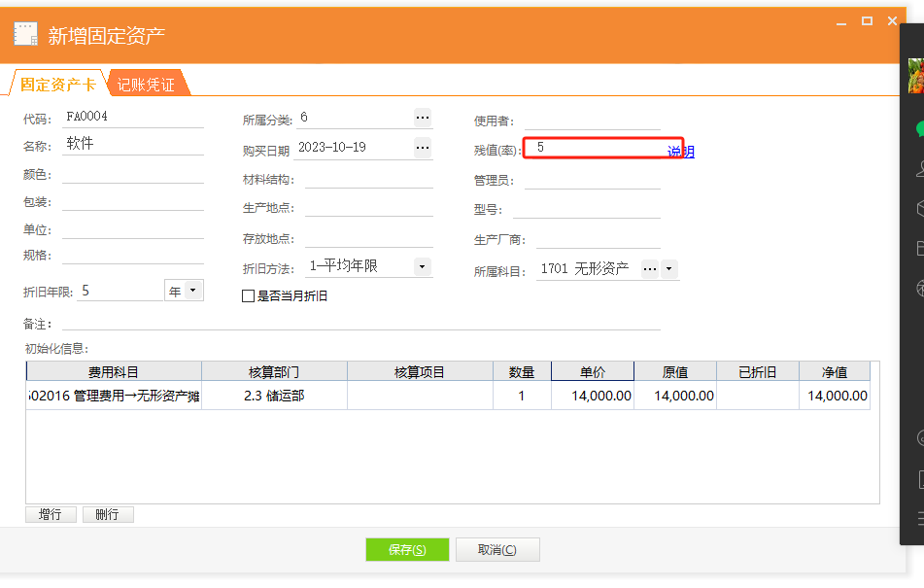The image size is (924, 588).
Task: Click the 删行 delete row button
Action: (x=108, y=514)
